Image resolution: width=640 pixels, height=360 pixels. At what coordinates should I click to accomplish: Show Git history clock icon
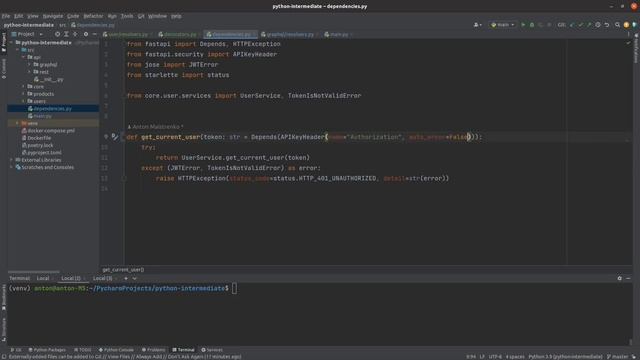598,25
